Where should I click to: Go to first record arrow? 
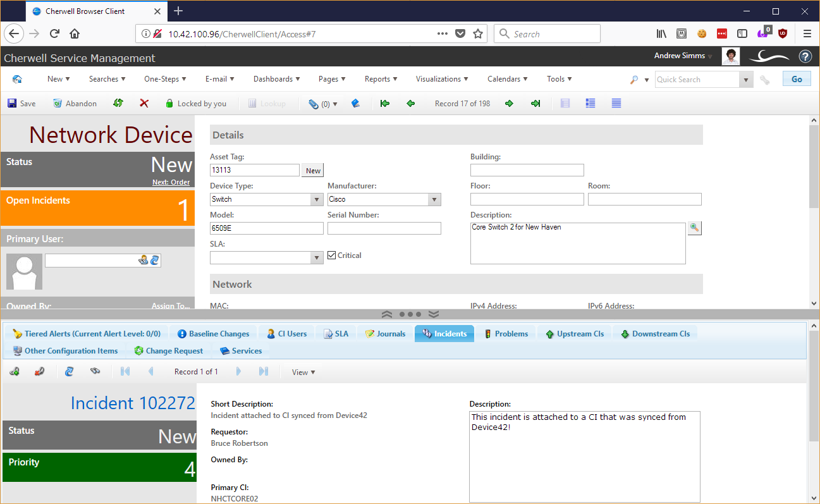coord(385,103)
